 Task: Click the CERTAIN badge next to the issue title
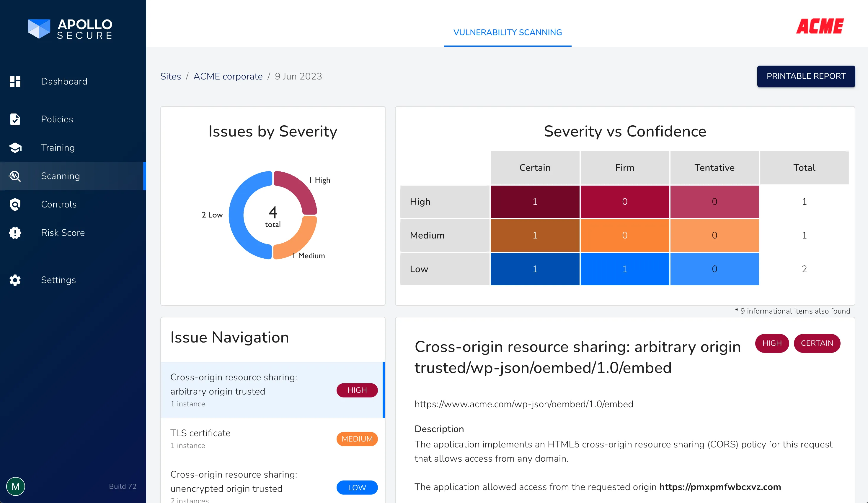(817, 343)
